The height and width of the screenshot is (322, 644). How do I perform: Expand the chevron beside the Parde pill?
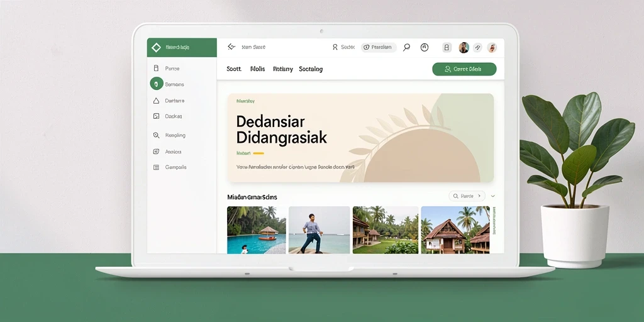click(493, 196)
